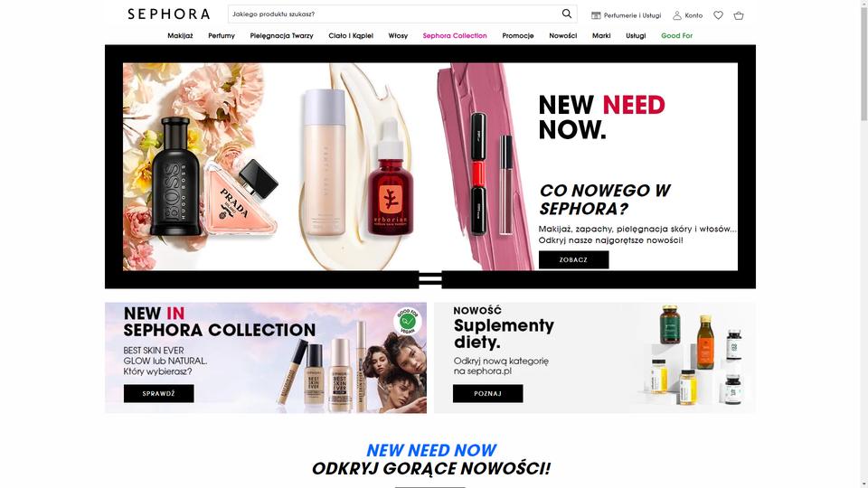868x488 pixels.
Task: Open the Perfumy menu
Action: point(222,35)
